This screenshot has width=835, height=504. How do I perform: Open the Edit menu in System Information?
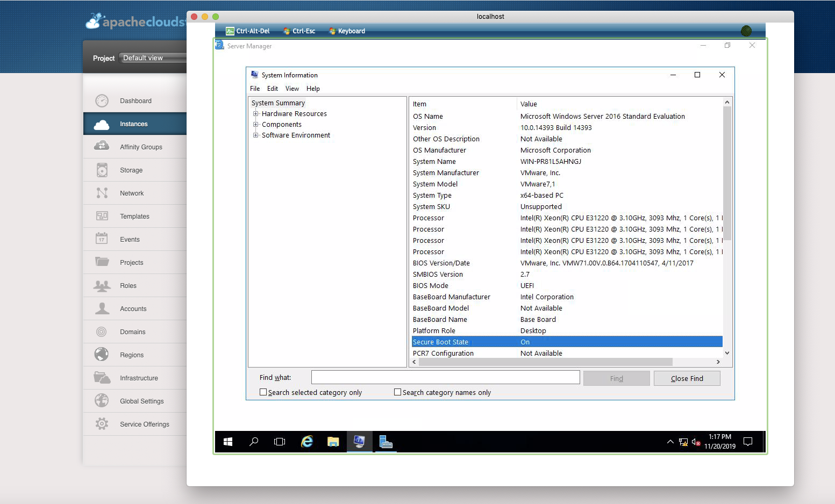click(273, 89)
